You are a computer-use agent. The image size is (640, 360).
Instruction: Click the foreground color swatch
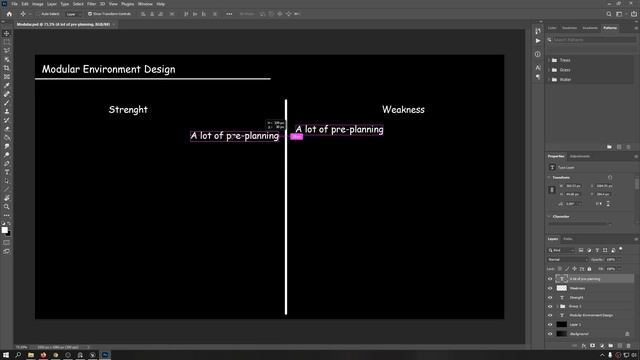click(x=4, y=230)
